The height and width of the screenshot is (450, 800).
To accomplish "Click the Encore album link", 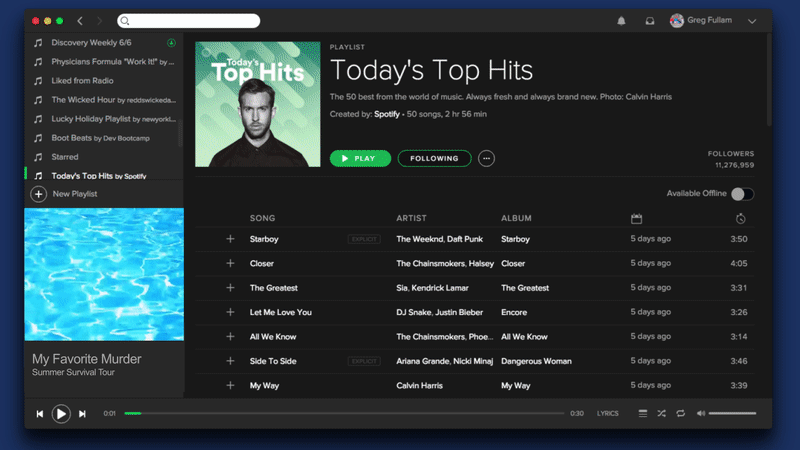I will (x=514, y=312).
